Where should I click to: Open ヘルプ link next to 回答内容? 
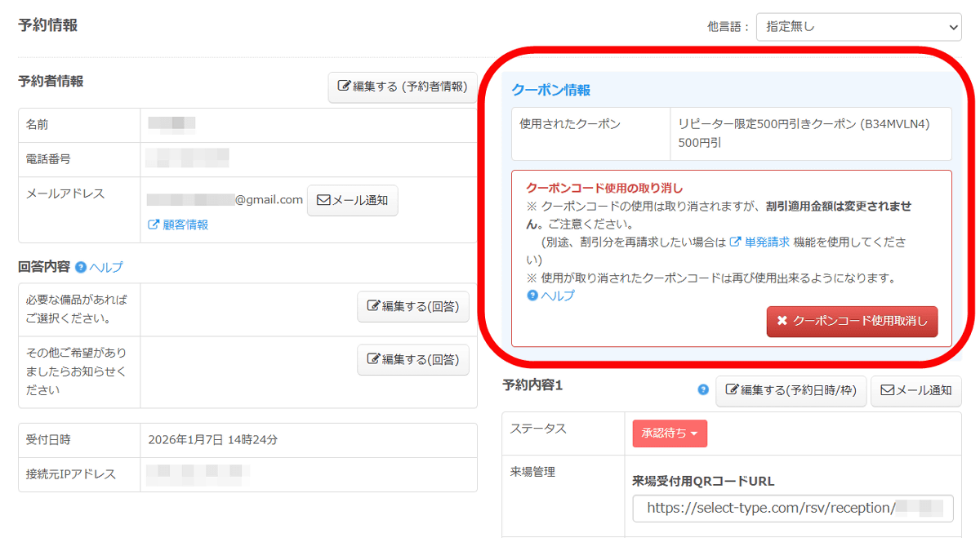[106, 267]
